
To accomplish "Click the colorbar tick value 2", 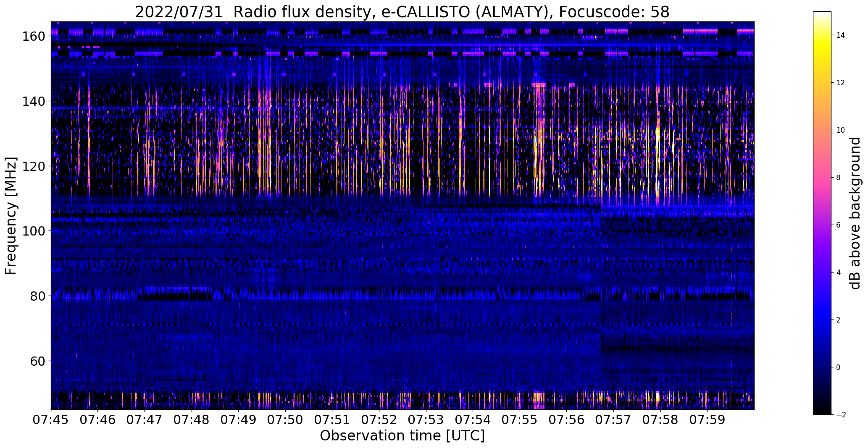I will click(x=839, y=320).
